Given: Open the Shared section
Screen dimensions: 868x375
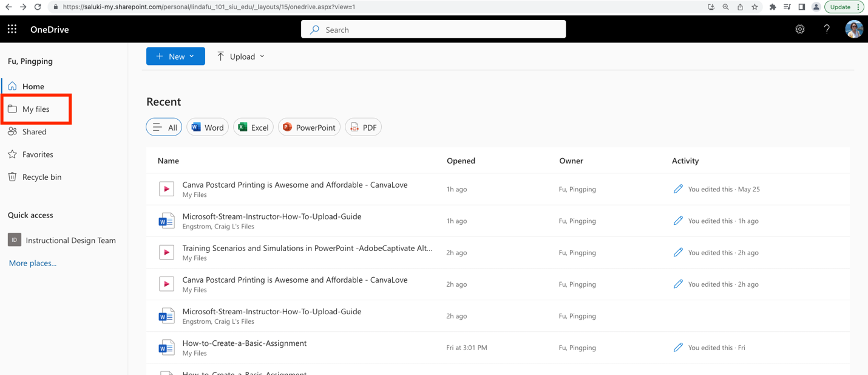Looking at the screenshot, I should click(35, 131).
